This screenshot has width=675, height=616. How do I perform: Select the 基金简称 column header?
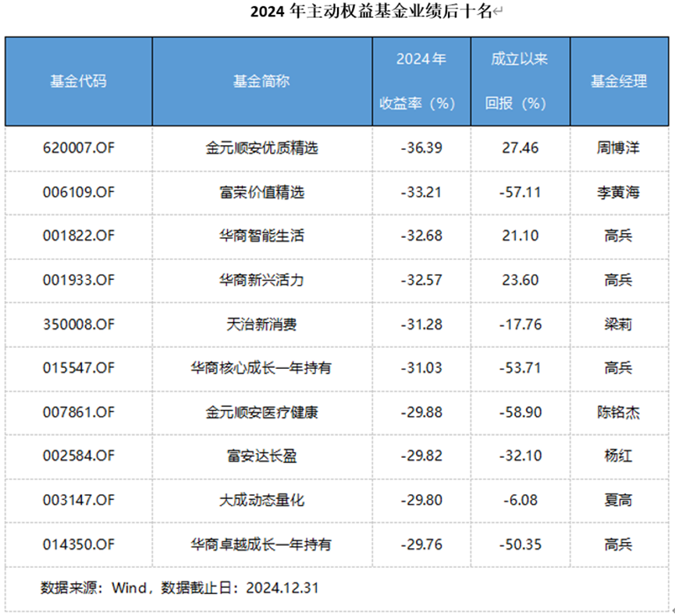tap(261, 81)
